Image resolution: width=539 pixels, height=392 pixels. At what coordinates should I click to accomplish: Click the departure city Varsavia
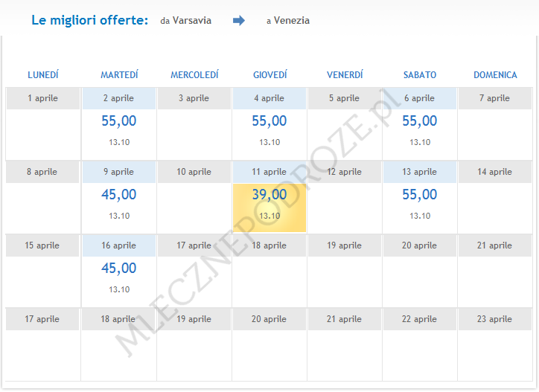click(x=191, y=21)
